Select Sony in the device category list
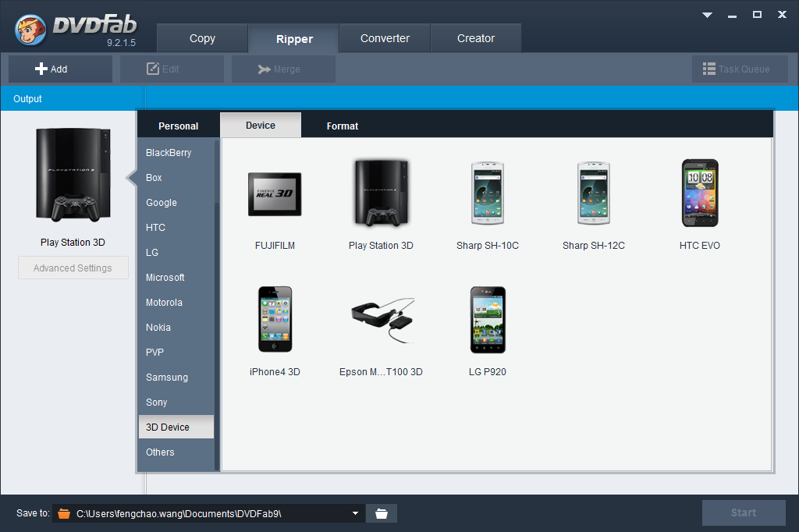This screenshot has height=532, width=799. click(176, 402)
